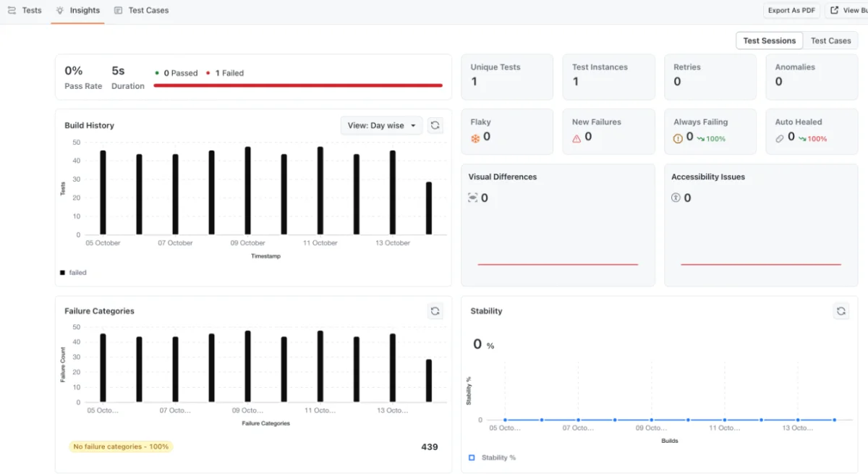Click the No failure categories - 100% badge
Screen dimensions: 868x474
(x=121, y=447)
